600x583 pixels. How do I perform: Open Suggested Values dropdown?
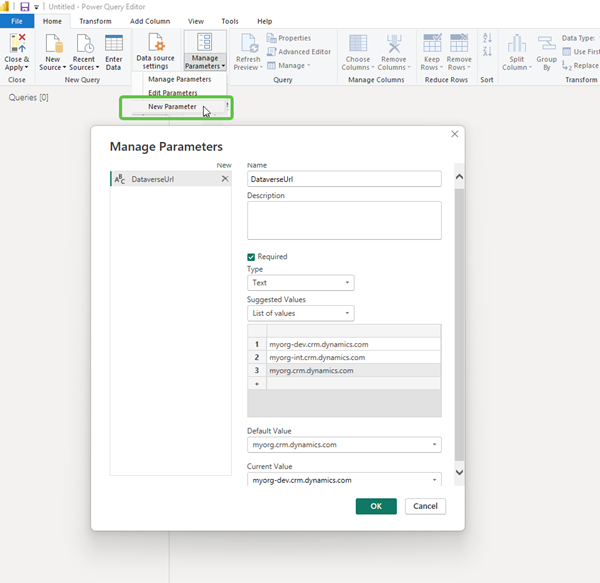300,313
